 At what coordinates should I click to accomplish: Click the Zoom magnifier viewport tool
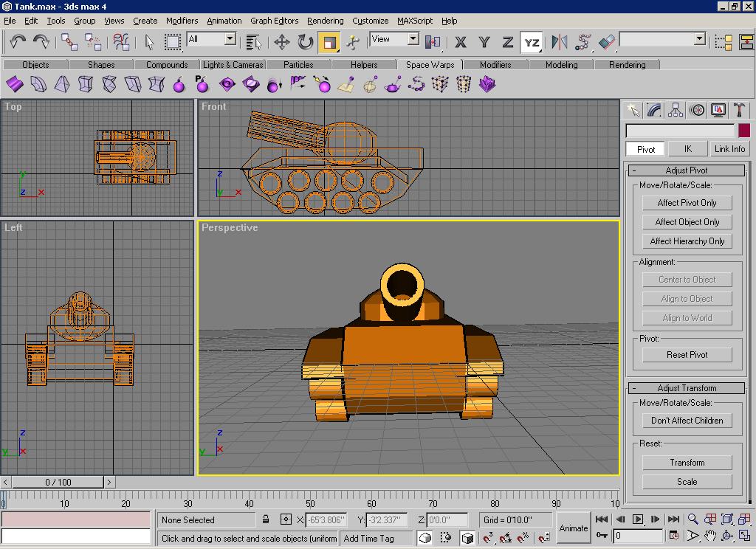tap(693, 519)
